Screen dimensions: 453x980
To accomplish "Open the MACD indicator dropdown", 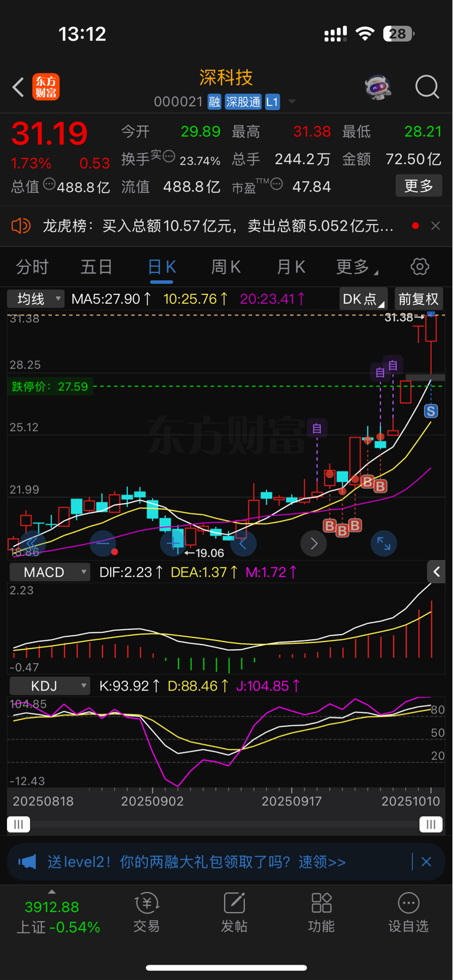I will coord(49,572).
